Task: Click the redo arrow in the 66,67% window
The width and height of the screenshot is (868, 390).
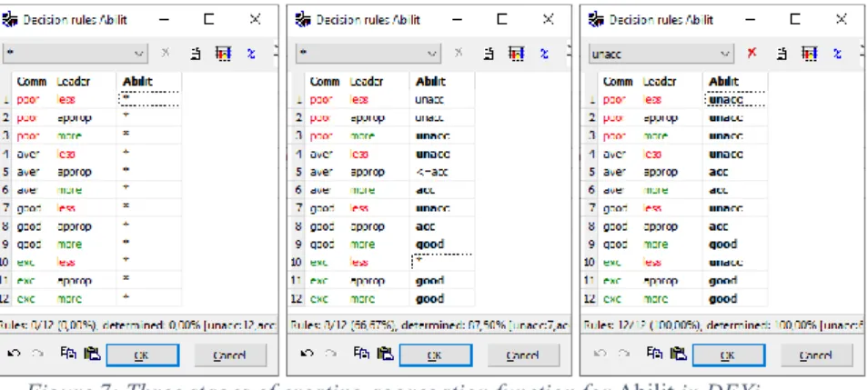Action: (331, 354)
